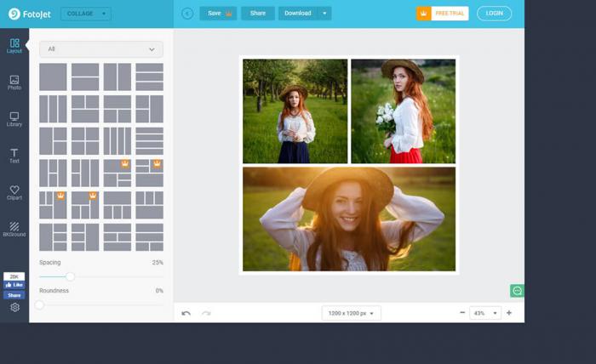
Task: Open the Library panel
Action: (x=14, y=119)
